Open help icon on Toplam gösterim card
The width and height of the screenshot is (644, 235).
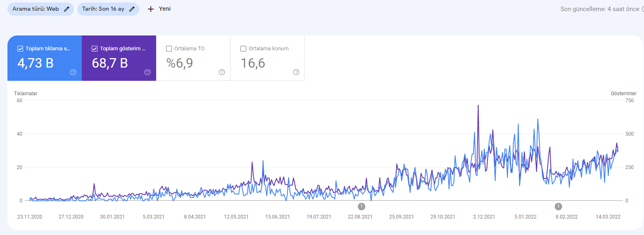(147, 72)
